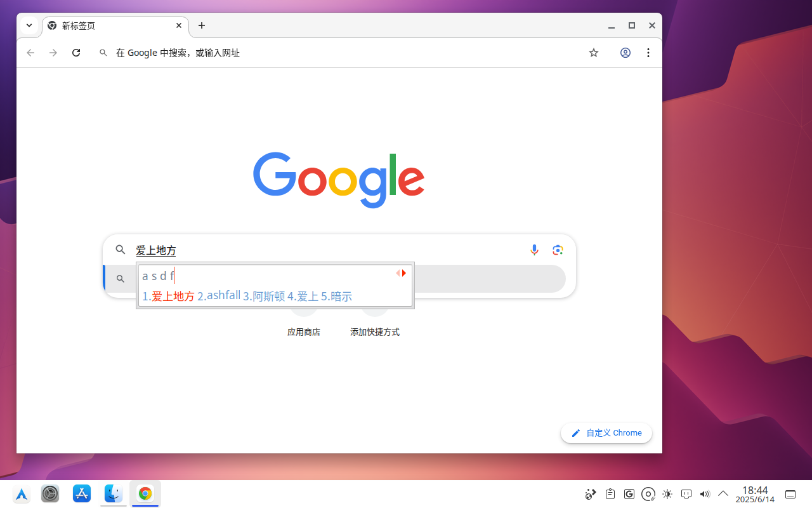The height and width of the screenshot is (508, 812).
Task: Click the 自定义 Chrome button
Action: coord(606,433)
